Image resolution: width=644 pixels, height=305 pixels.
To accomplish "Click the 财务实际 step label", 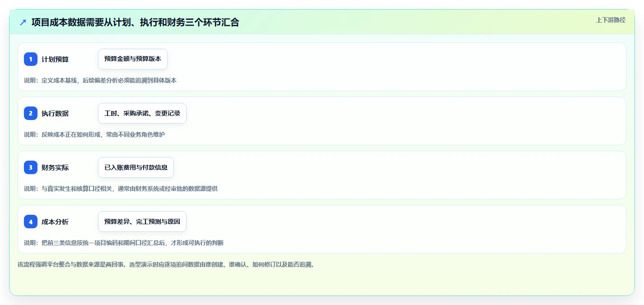I will point(55,167).
